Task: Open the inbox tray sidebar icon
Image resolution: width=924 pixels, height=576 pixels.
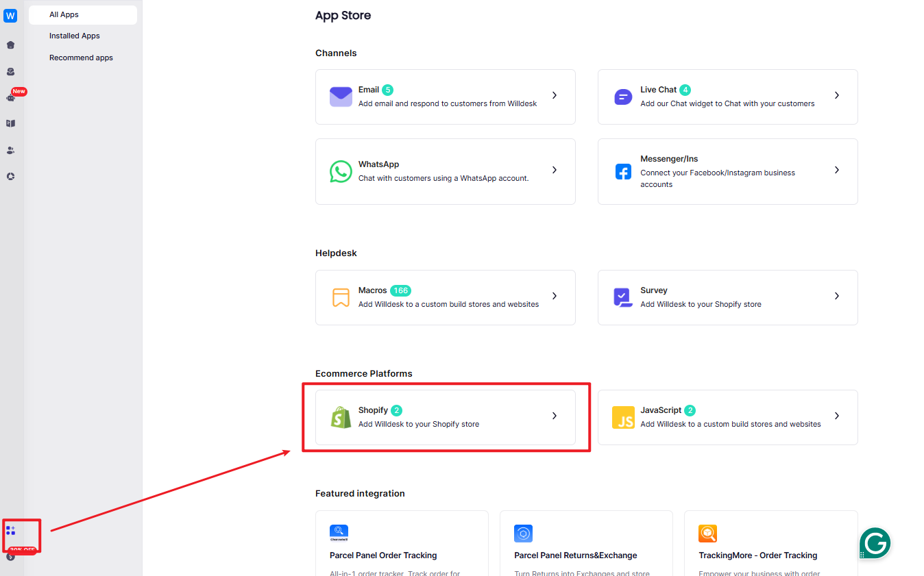Action: pos(10,71)
